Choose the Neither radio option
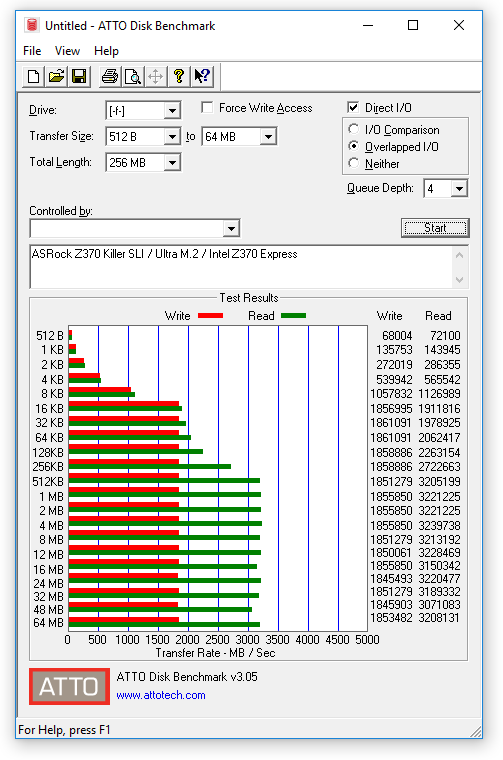503x760 pixels. pyautogui.click(x=354, y=163)
